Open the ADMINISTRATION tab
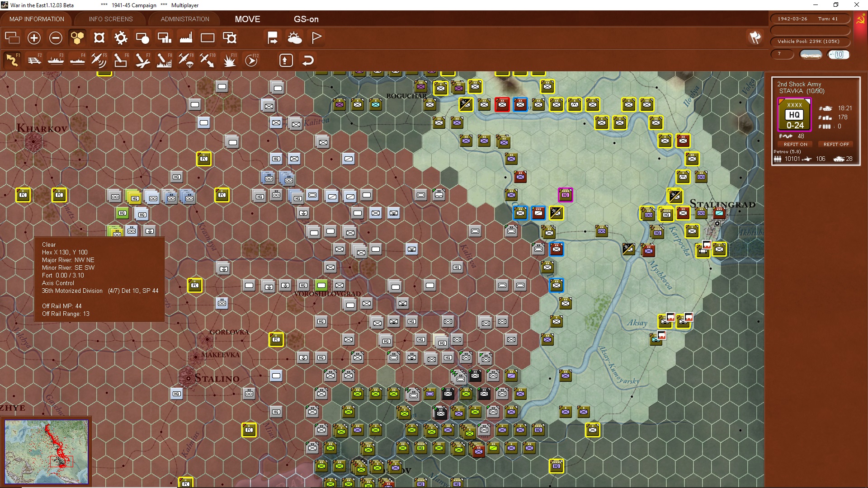868x488 pixels. pos(185,19)
